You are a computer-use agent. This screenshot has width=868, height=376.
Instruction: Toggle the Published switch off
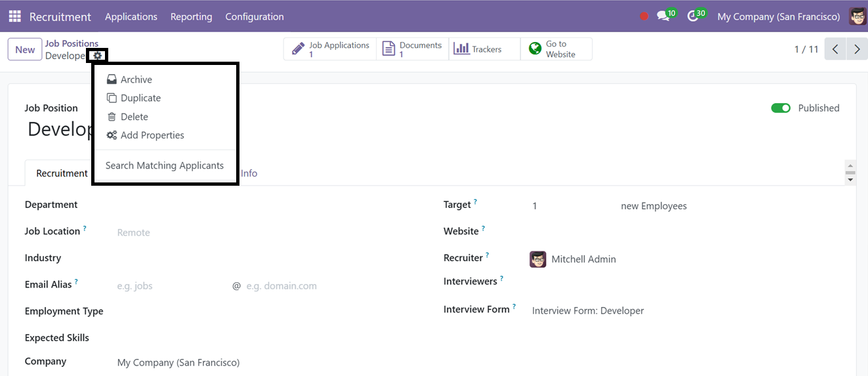(781, 108)
